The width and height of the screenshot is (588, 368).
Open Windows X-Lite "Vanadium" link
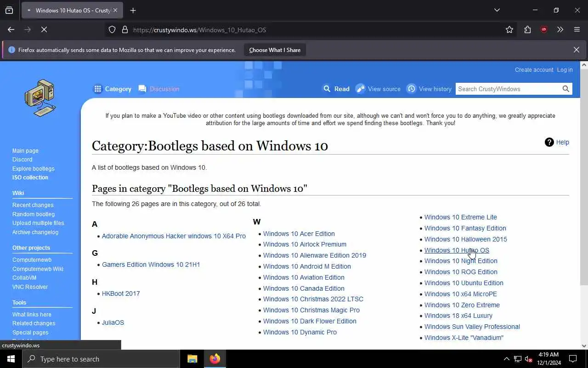464,338
